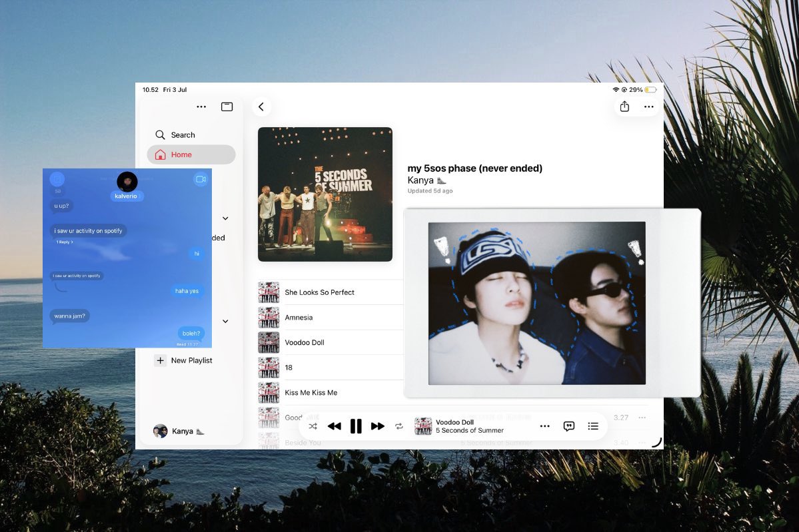Viewport: 799px width, 532px height.
Task: Click the large 'i saw ur activity on spotify' bubble
Action: pyautogui.click(x=88, y=230)
